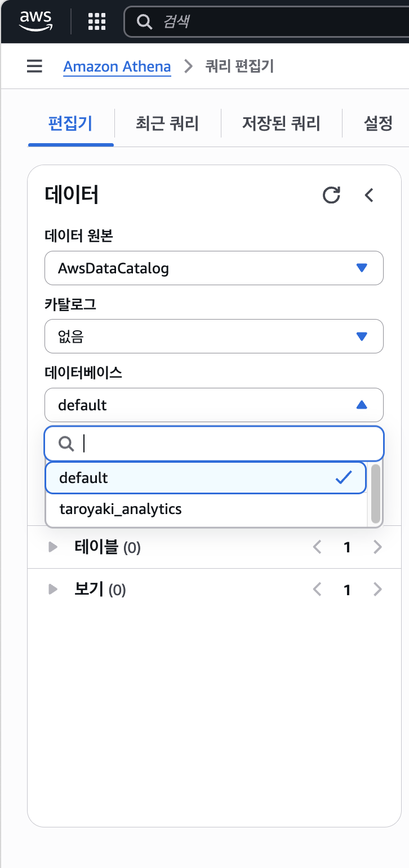Open the 데이터 원본 AwsDataCatalog dropdown
Image resolution: width=409 pixels, height=868 pixels.
click(x=214, y=268)
